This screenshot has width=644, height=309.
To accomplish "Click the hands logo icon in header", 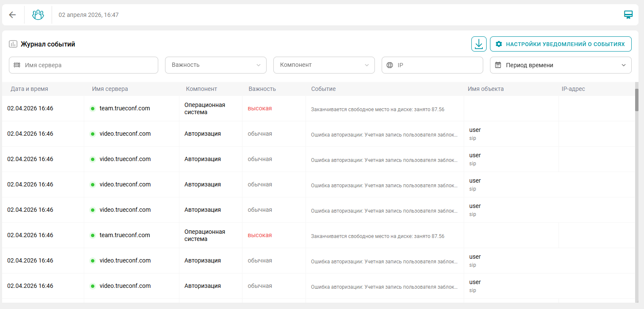I will [x=38, y=15].
